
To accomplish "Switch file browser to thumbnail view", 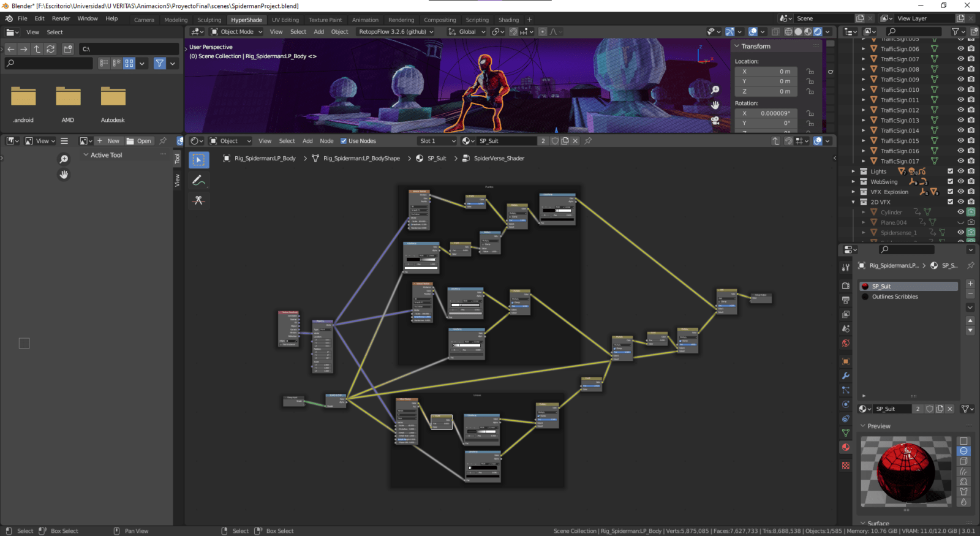I will point(129,63).
